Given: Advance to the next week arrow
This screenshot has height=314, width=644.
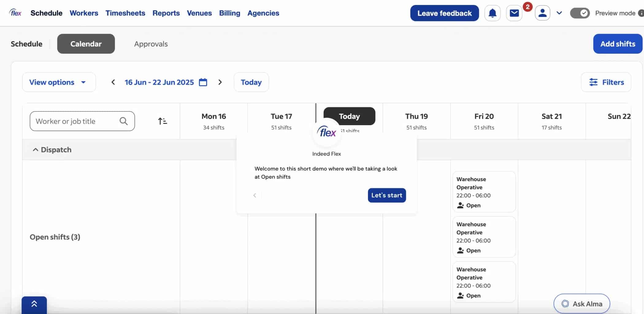Looking at the screenshot, I should pyautogui.click(x=220, y=82).
